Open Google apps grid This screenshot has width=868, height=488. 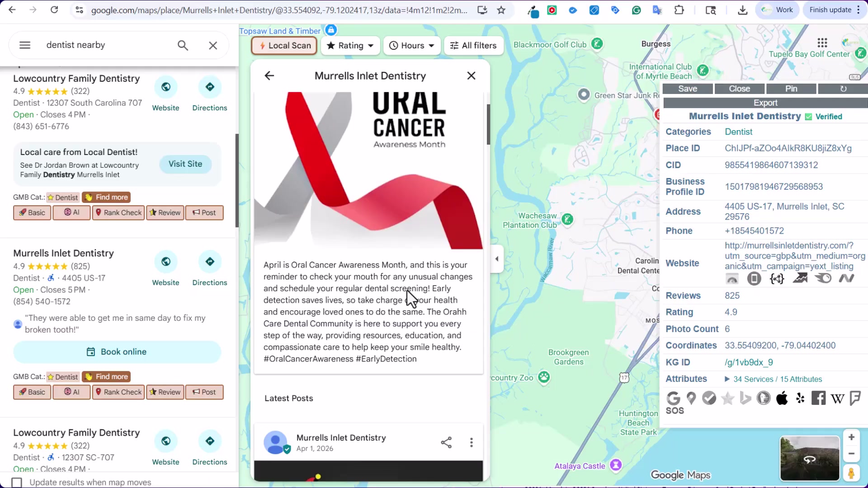tap(822, 43)
